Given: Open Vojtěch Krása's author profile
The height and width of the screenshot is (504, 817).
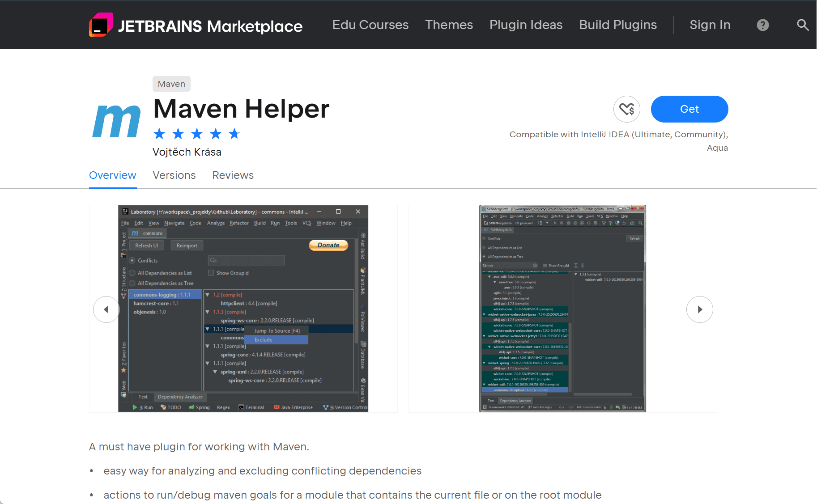Looking at the screenshot, I should (187, 152).
